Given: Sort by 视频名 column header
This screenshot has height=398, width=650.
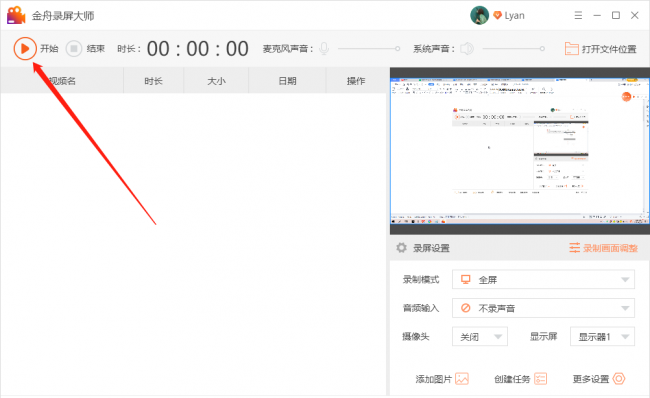Looking at the screenshot, I should [x=62, y=81].
